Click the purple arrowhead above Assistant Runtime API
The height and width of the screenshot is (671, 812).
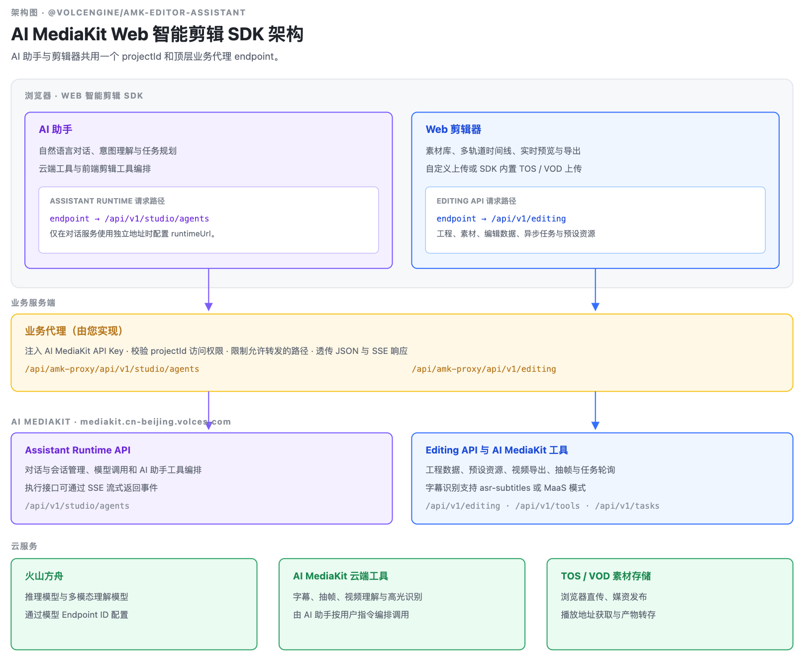pos(208,426)
